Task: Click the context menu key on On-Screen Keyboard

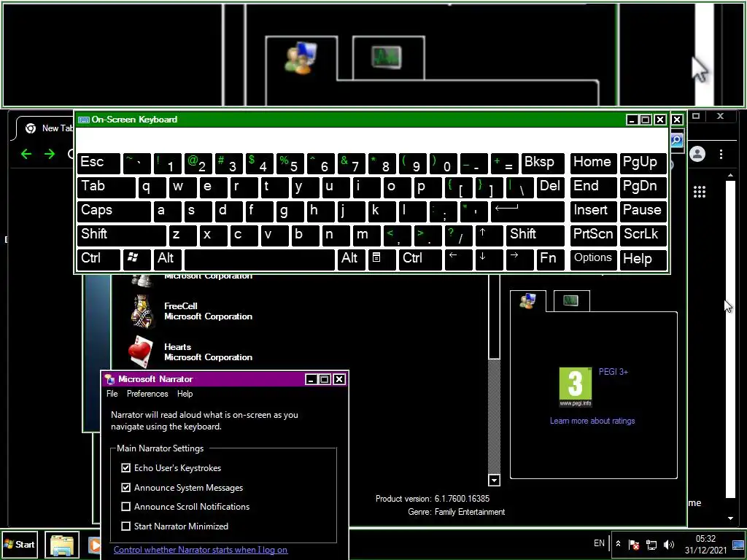Action: coord(381,259)
